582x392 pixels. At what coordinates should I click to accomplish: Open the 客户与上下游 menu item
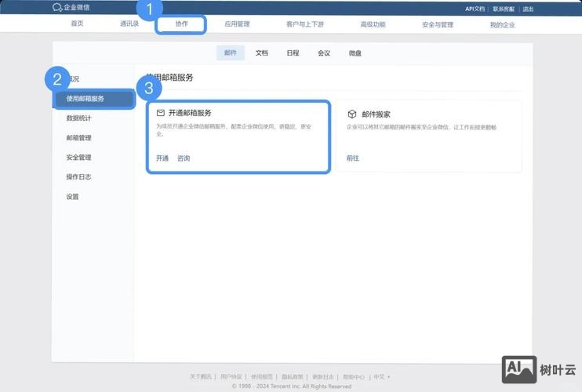tap(305, 24)
